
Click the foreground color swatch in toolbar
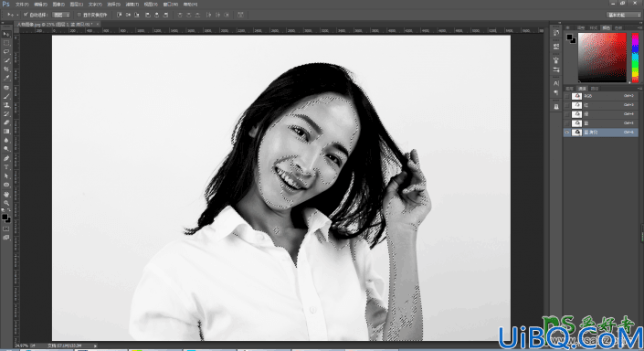tap(5, 217)
